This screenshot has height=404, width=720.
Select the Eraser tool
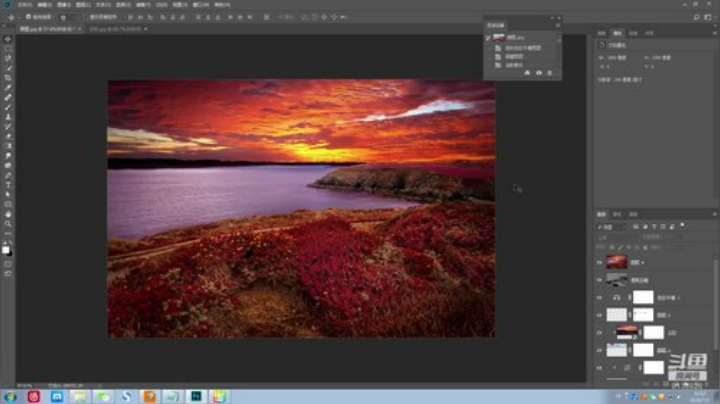point(8,136)
